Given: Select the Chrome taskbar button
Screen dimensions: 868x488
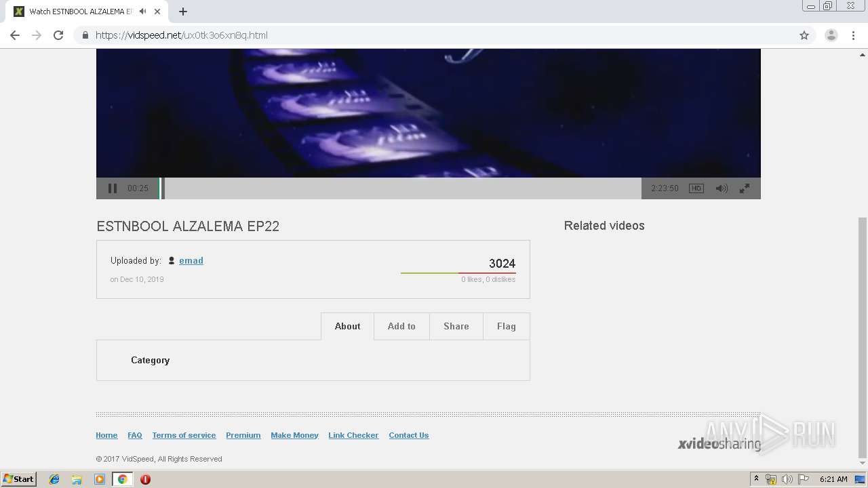Looking at the screenshot, I should coord(122,479).
